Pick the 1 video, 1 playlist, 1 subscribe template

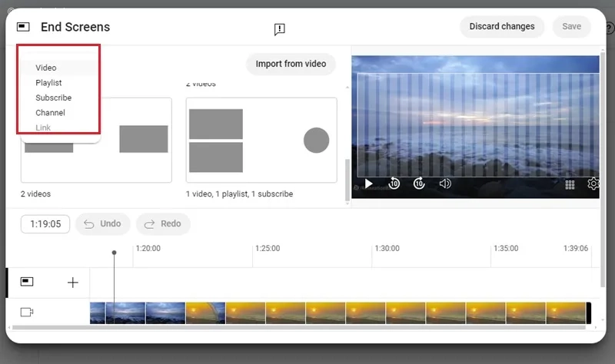261,140
